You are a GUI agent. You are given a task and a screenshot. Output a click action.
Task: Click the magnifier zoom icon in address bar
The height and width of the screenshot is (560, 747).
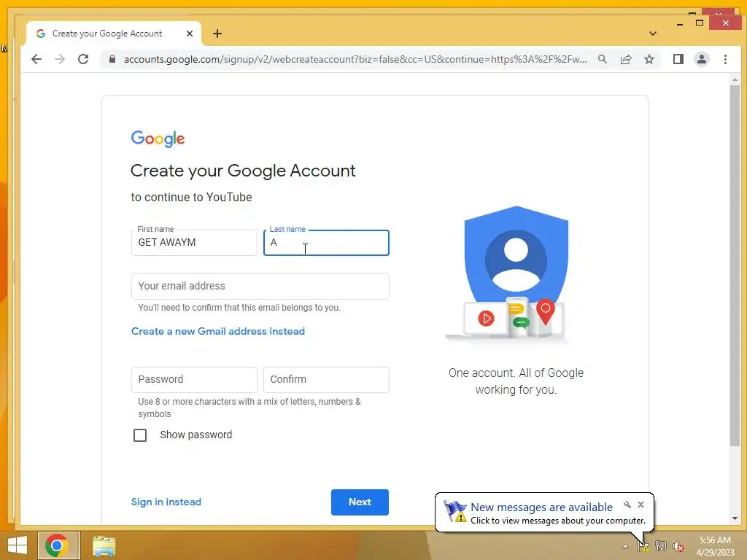[x=602, y=59]
